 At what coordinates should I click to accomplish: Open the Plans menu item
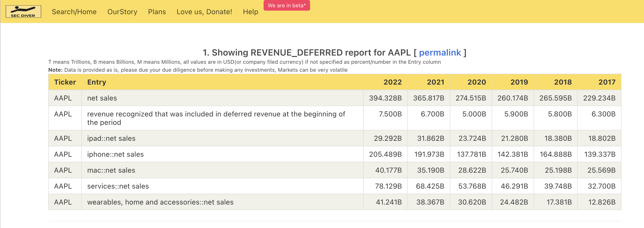[157, 12]
